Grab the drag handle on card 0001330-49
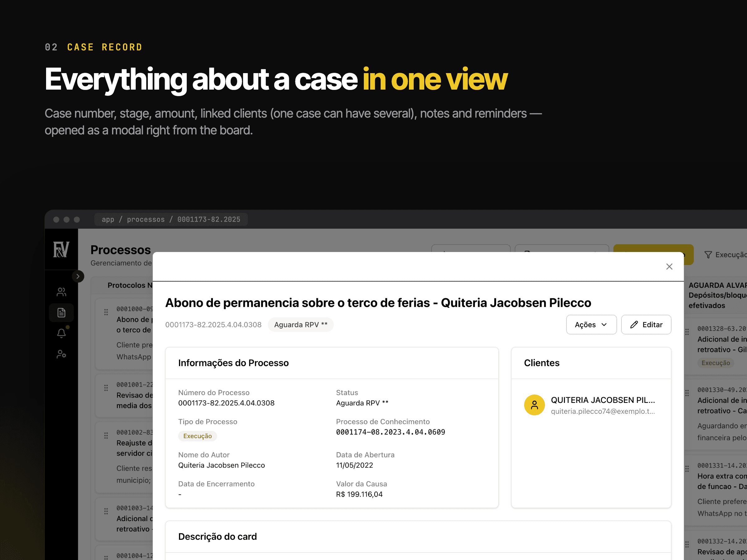747x560 pixels. click(x=687, y=393)
